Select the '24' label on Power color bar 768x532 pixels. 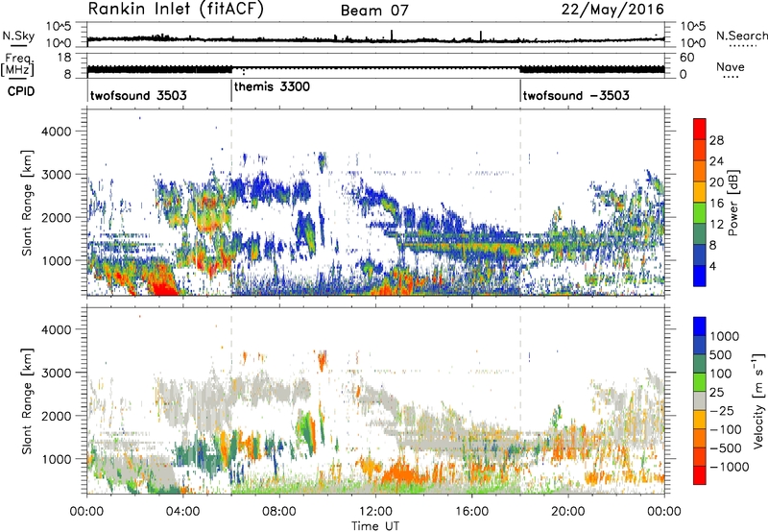click(716, 161)
